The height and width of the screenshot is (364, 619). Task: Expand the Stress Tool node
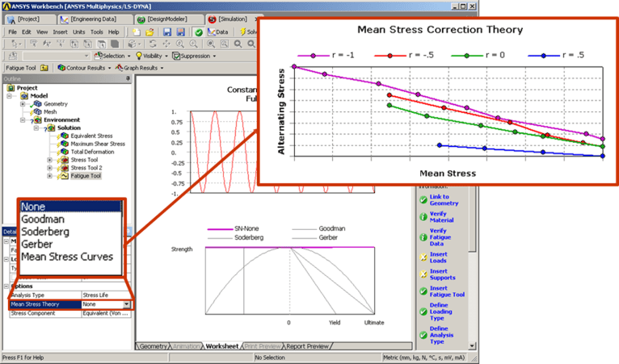(49, 160)
